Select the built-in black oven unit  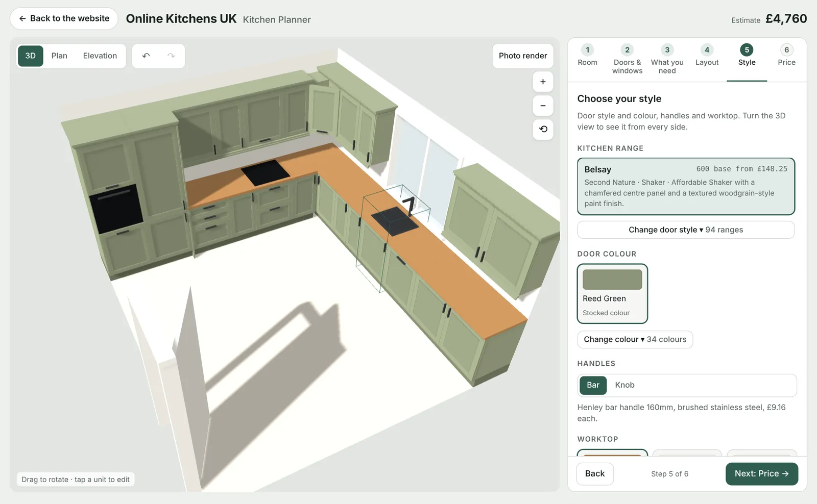coord(116,209)
